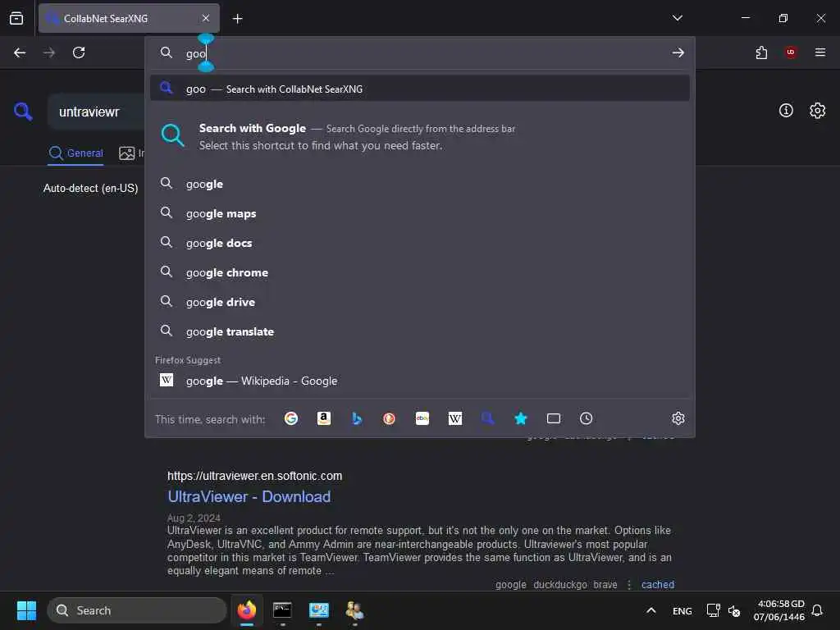Open the UltraViewer - Download result link

[x=249, y=496]
